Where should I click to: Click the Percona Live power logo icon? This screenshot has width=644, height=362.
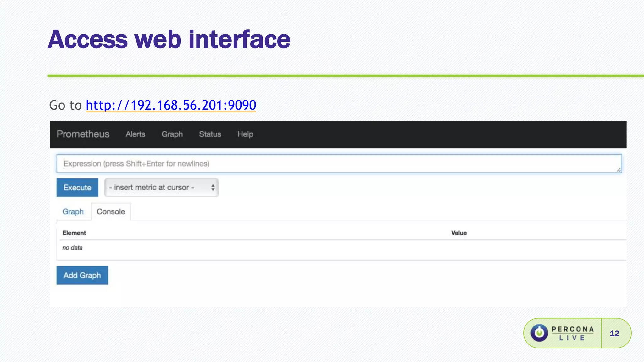coord(539,333)
